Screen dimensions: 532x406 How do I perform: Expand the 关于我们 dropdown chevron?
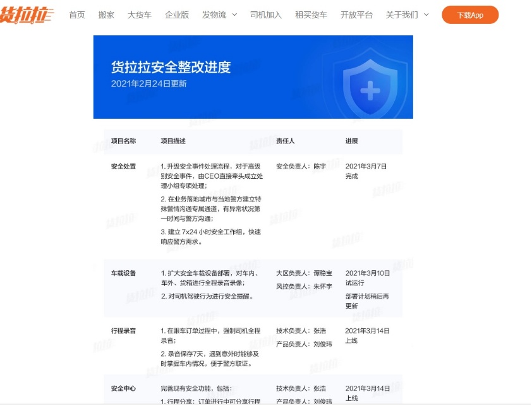(x=426, y=15)
